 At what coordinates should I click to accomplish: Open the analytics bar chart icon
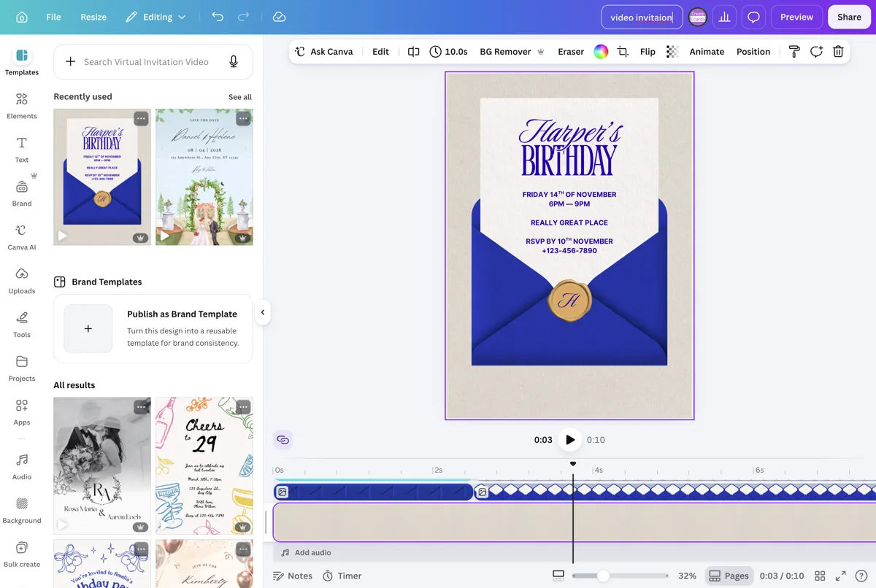(x=724, y=17)
